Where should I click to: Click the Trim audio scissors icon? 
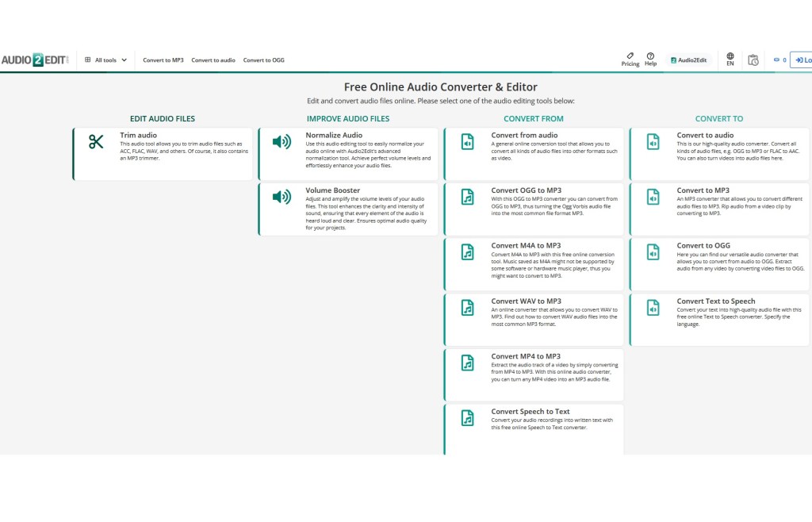coord(96,142)
